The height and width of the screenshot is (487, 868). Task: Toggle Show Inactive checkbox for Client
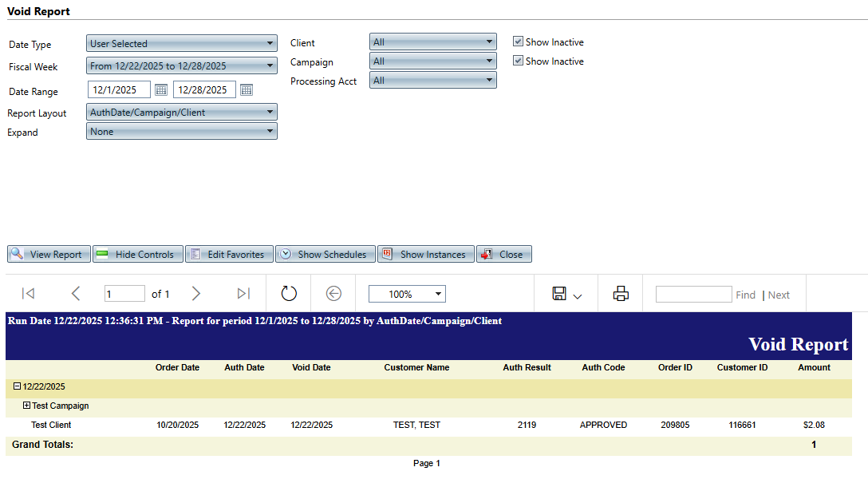point(518,42)
